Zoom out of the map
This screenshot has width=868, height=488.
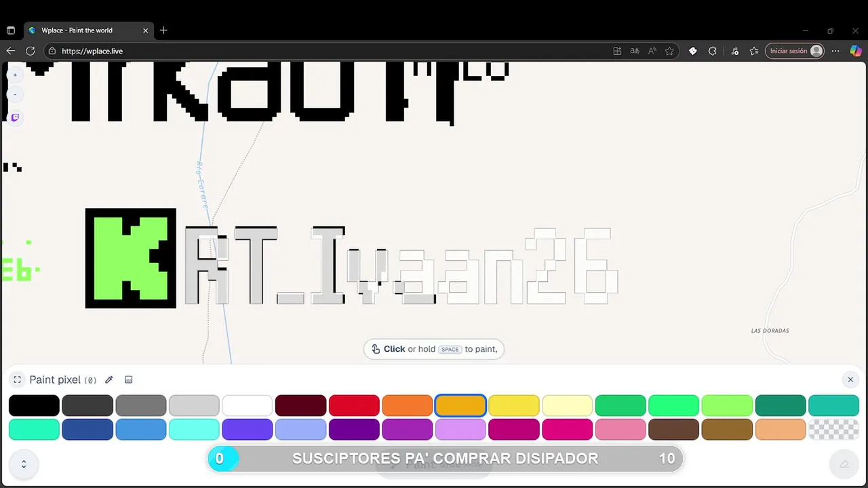point(15,94)
